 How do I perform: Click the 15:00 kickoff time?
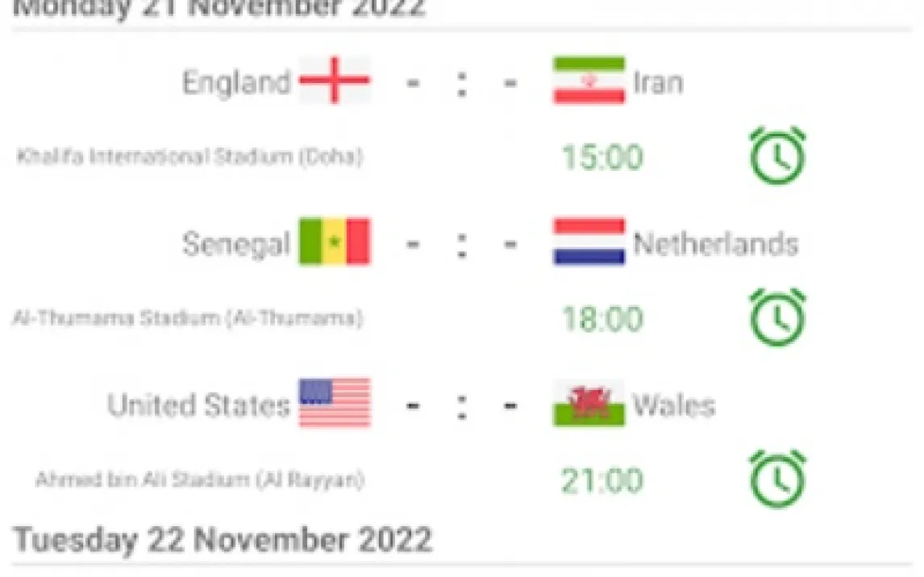[602, 157]
